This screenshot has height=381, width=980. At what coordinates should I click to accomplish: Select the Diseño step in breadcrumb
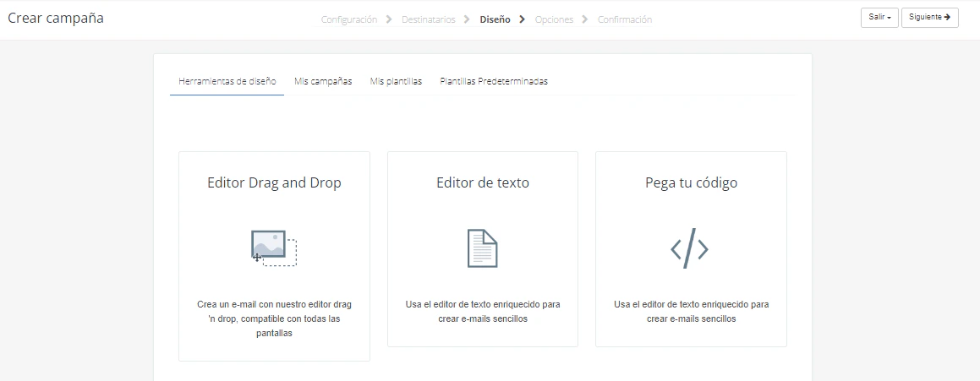pos(495,19)
